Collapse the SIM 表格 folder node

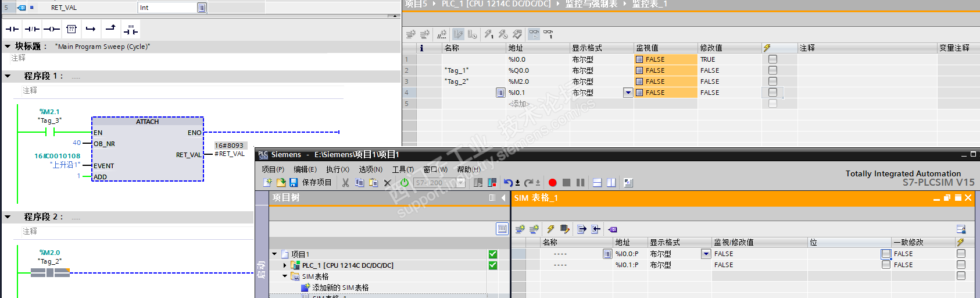click(x=285, y=276)
